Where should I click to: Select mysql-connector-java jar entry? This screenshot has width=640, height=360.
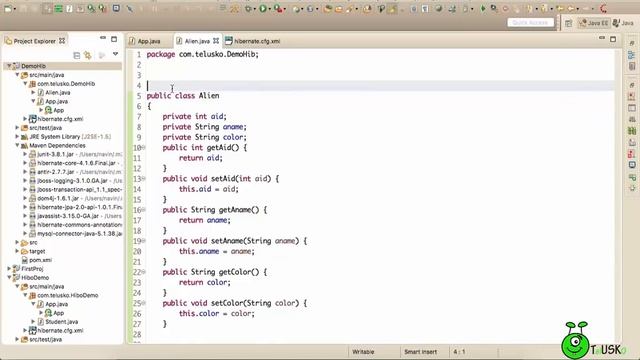point(80,233)
